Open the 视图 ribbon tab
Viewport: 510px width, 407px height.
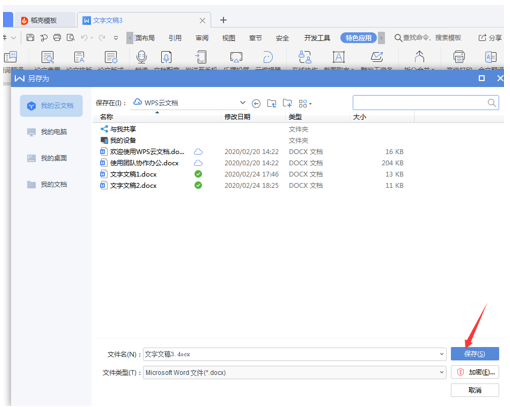229,38
